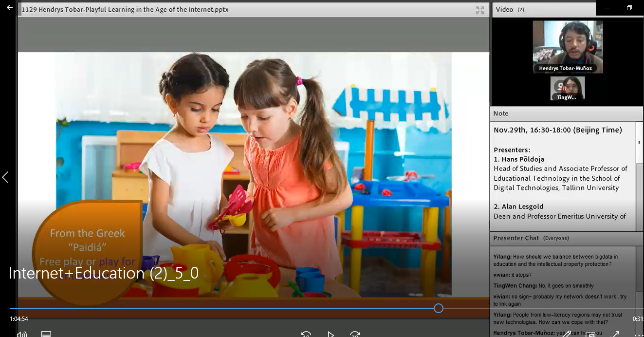The width and height of the screenshot is (644, 337).
Task: Enter fullscreen with diagonal arrow icon
Action: point(615,334)
